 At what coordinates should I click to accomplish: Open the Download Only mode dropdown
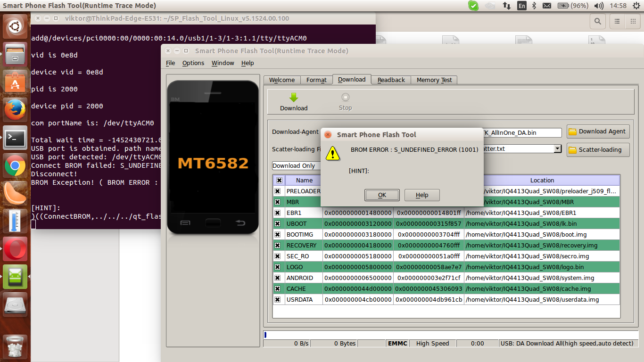tap(296, 165)
